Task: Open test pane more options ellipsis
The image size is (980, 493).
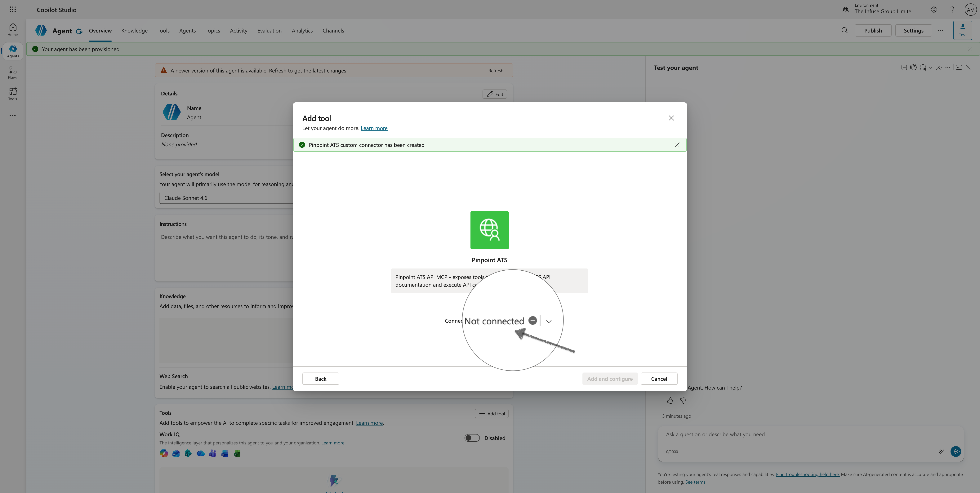Action: (948, 67)
